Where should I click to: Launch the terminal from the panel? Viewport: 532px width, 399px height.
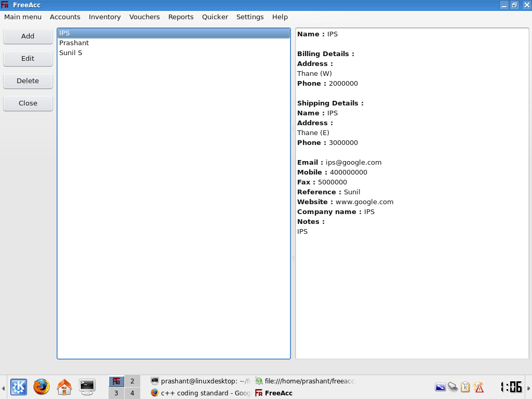point(87,387)
